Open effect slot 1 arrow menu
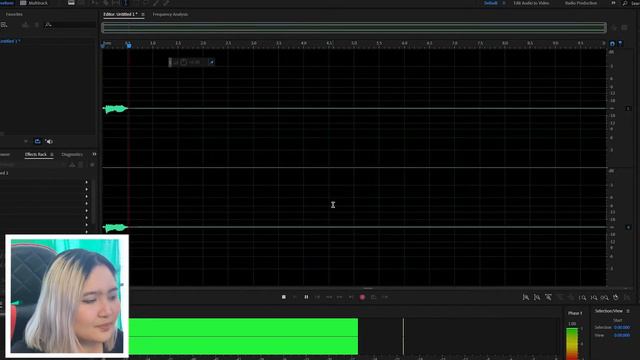640x360 pixels. click(x=87, y=182)
